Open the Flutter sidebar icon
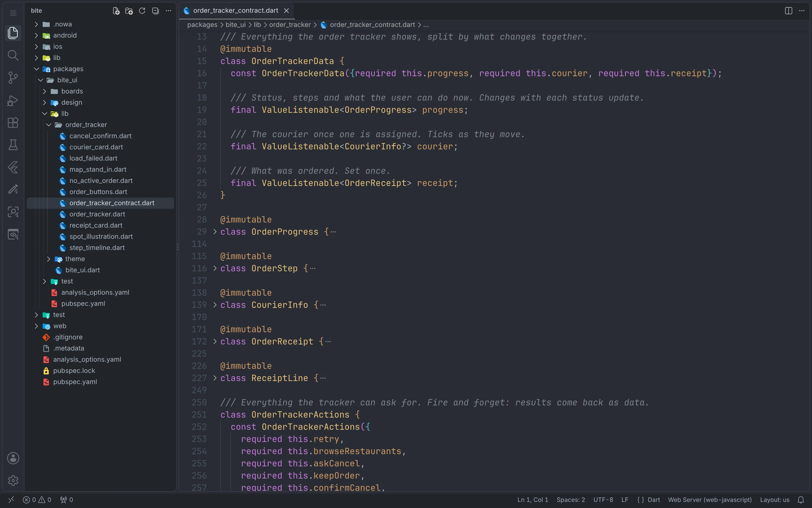This screenshot has height=508, width=812. coord(13,167)
